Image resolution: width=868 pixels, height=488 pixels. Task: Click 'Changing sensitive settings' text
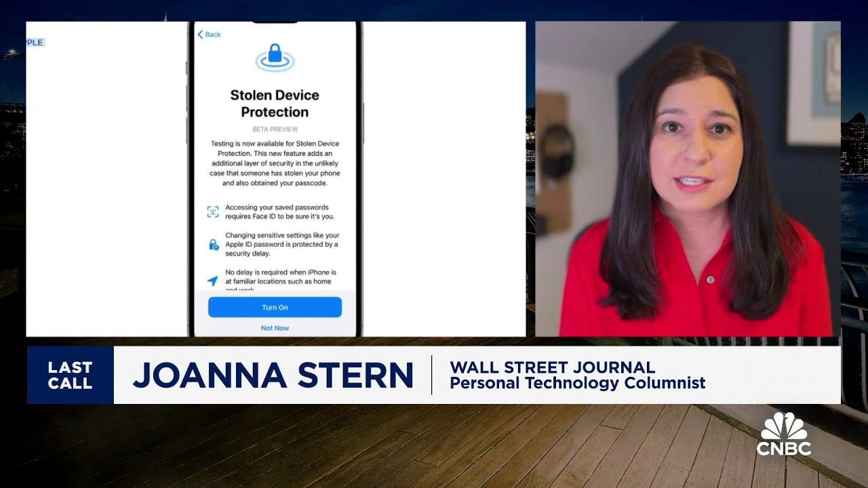(282, 244)
